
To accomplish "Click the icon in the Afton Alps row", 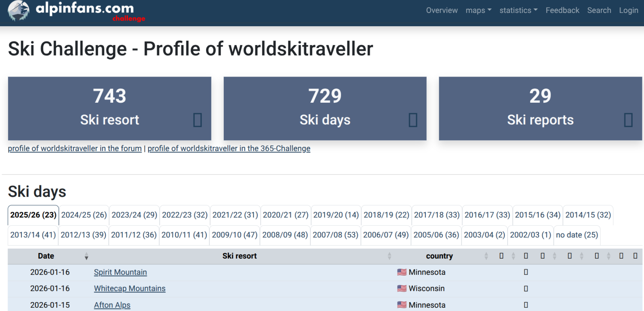I will [526, 305].
